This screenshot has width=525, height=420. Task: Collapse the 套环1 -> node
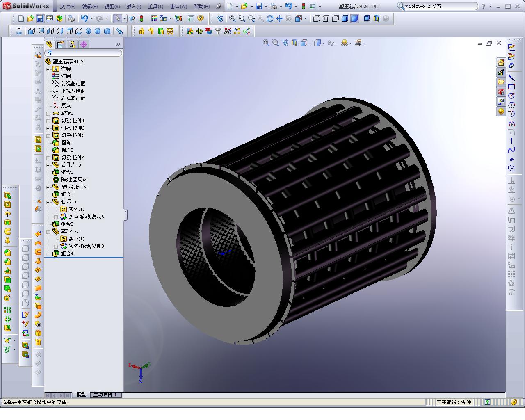pos(48,231)
